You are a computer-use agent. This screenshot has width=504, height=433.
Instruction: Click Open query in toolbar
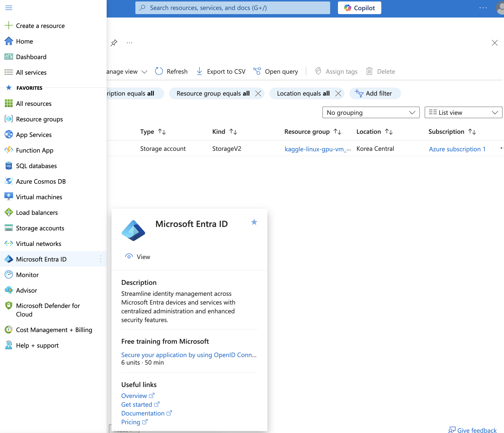tap(275, 72)
